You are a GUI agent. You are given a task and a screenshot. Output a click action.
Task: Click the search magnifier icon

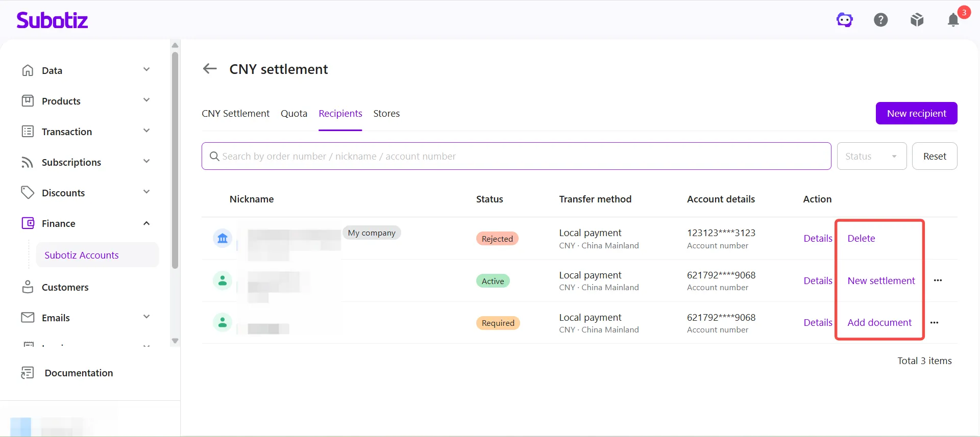(214, 157)
